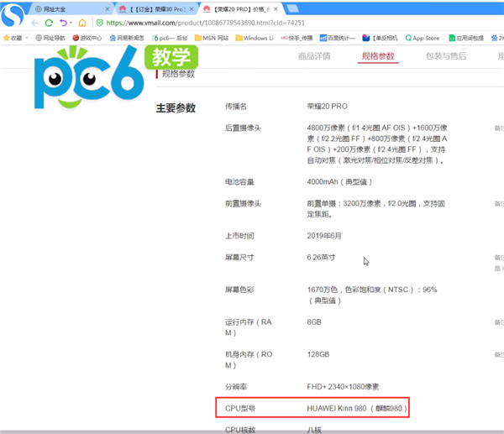Click the CPU型号 label
This screenshot has height=434, width=504.
240,408
